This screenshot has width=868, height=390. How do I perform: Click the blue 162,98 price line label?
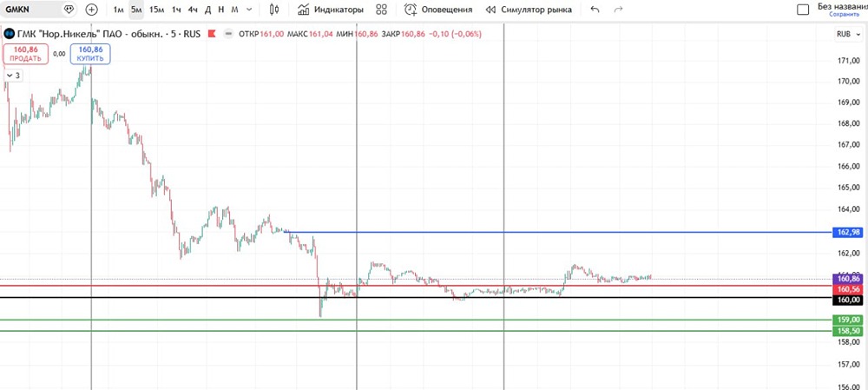coord(848,232)
